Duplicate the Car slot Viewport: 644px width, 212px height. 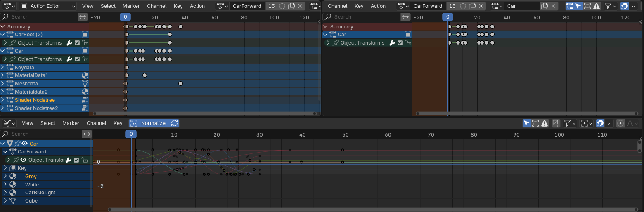545,6
